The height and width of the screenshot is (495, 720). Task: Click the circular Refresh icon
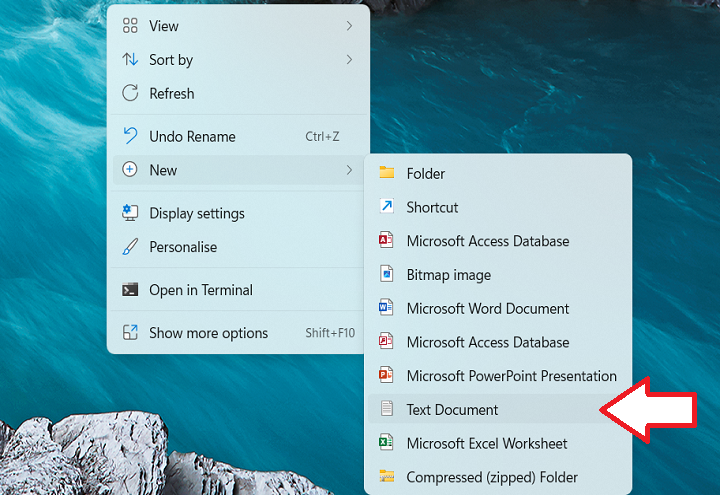(130, 93)
